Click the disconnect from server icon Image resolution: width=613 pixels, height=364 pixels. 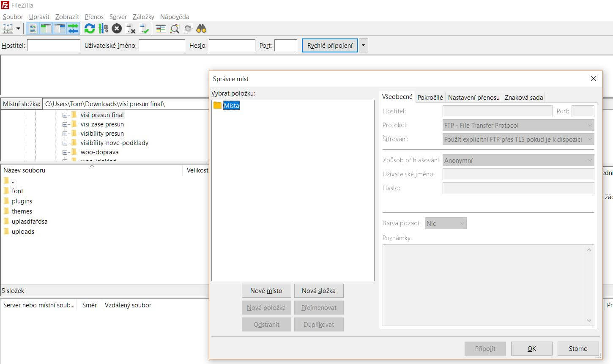click(x=131, y=29)
